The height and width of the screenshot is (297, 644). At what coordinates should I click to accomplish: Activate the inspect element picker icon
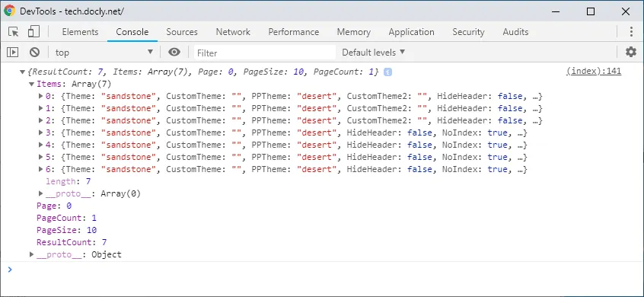coord(14,32)
